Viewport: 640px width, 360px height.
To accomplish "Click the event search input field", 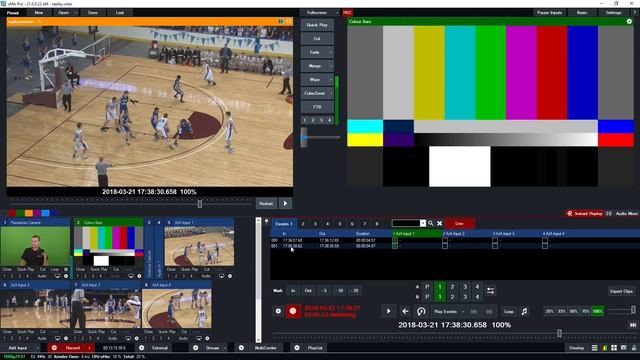I will tap(406, 223).
